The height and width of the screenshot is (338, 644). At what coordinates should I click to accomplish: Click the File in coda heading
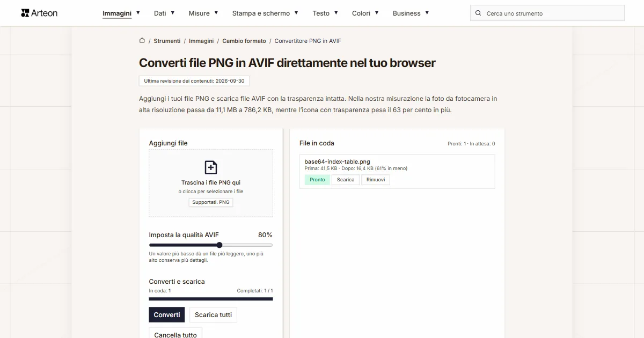[x=317, y=143]
